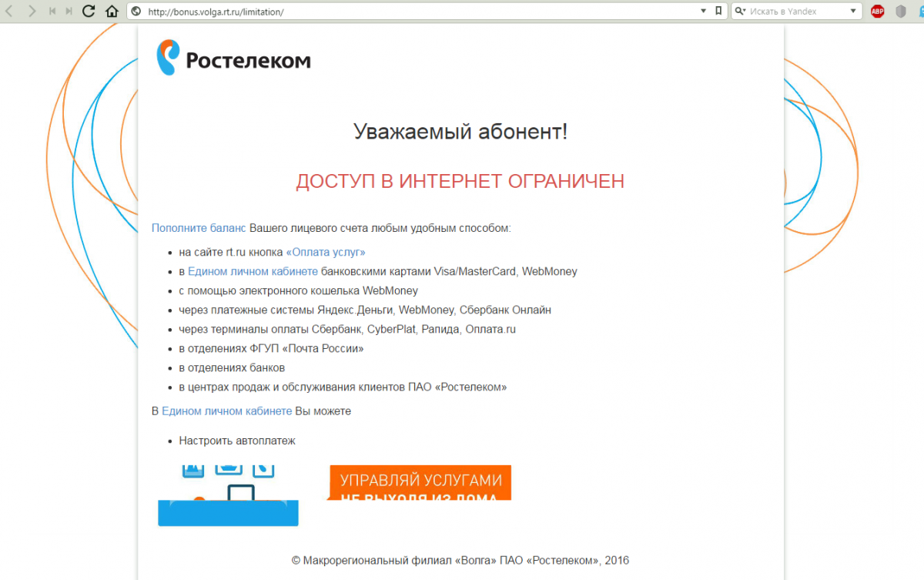Click the line about payment systems Яндекс.Деньги

coord(365,310)
